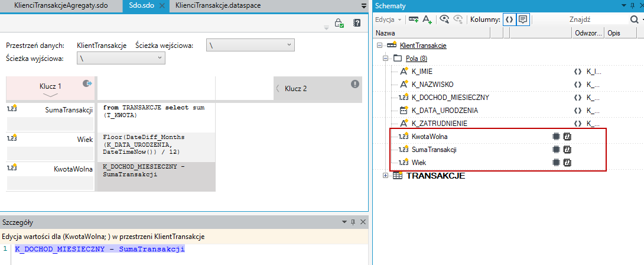The height and width of the screenshot is (265, 644).
Task: Click the KwotaWolna expression cell in grid
Action: point(156,176)
